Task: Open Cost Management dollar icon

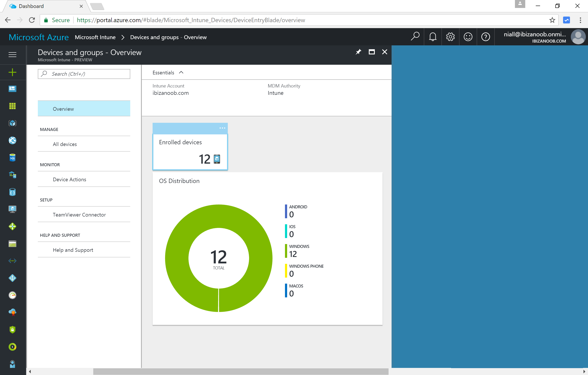Action: pyautogui.click(x=12, y=347)
